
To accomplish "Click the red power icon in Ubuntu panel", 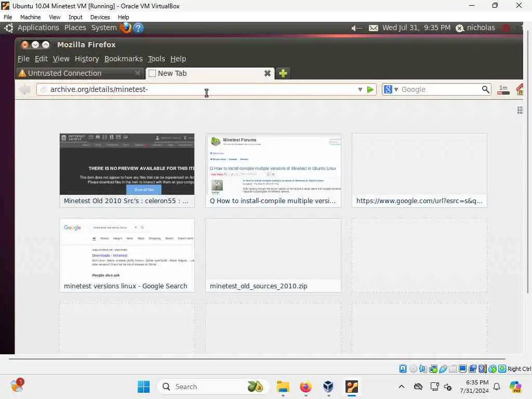I will click(506, 28).
